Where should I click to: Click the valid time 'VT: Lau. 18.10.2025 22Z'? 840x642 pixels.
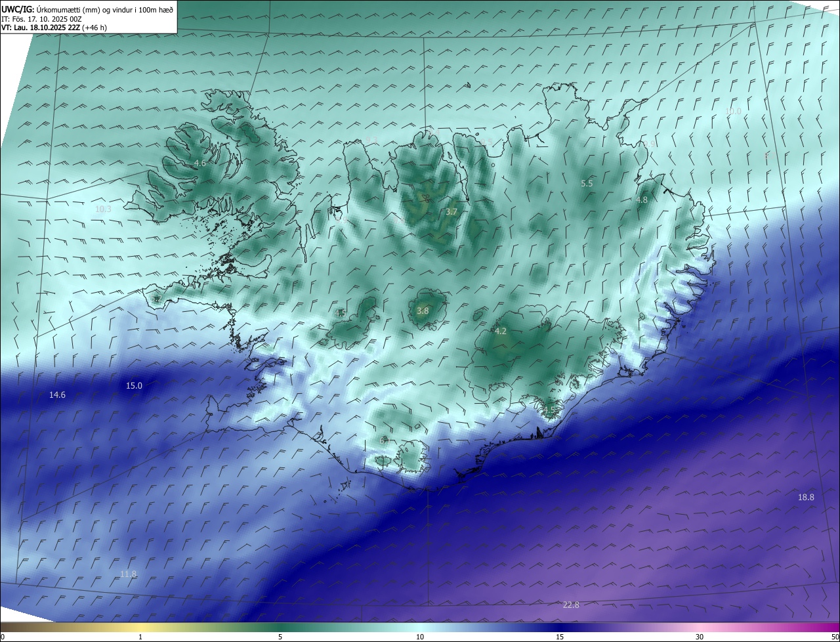point(40,28)
